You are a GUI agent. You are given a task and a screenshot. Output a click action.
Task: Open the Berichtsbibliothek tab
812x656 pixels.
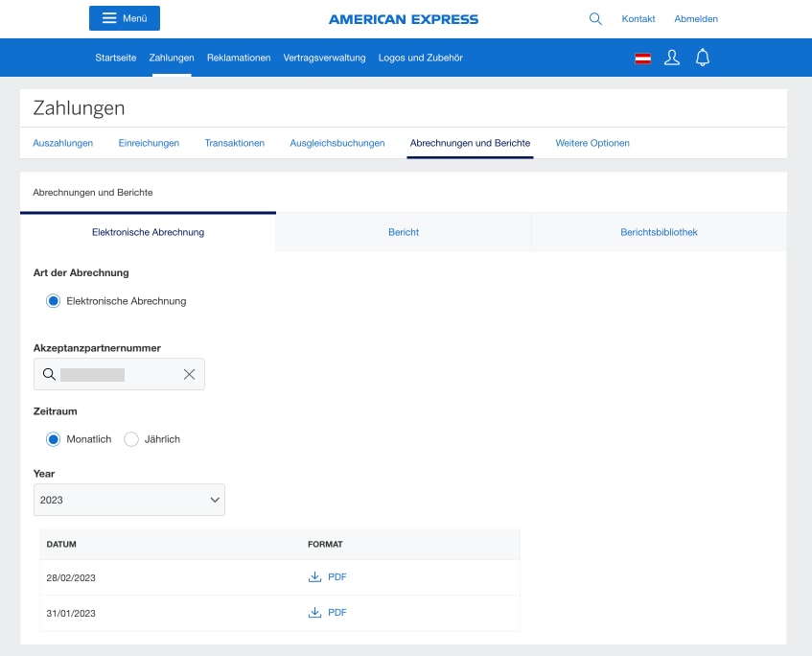pos(659,231)
